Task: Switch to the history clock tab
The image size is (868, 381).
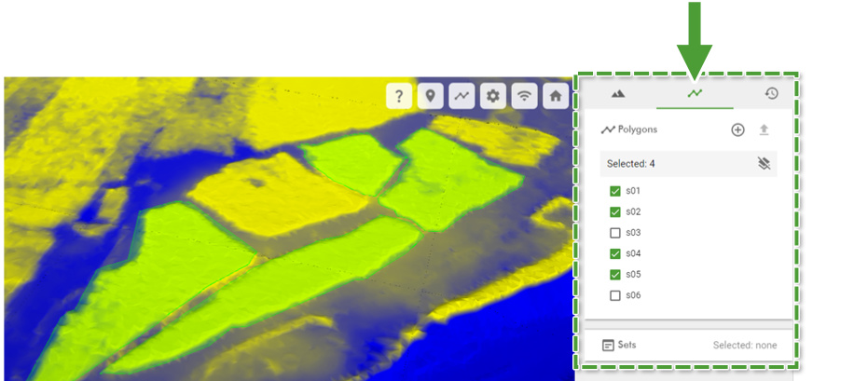Action: (x=771, y=93)
